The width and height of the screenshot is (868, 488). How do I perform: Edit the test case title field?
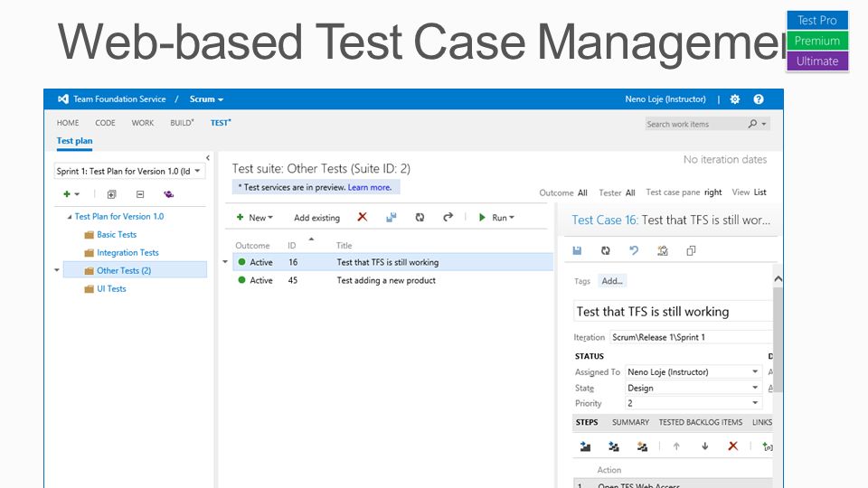(x=673, y=312)
